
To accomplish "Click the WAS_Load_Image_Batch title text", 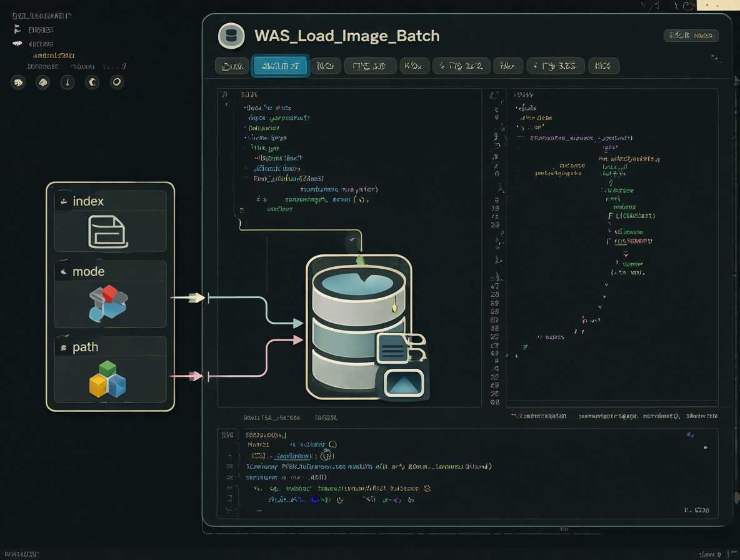I will [x=347, y=36].
